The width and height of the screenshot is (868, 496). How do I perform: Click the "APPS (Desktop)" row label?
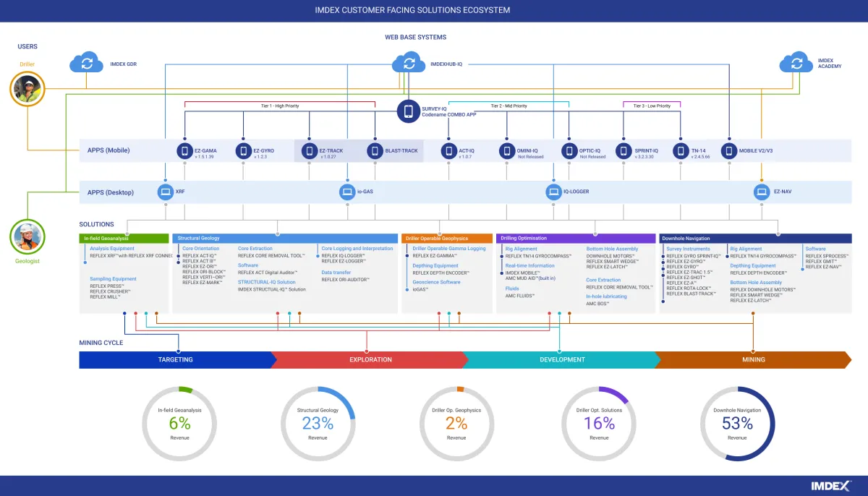[x=111, y=192]
